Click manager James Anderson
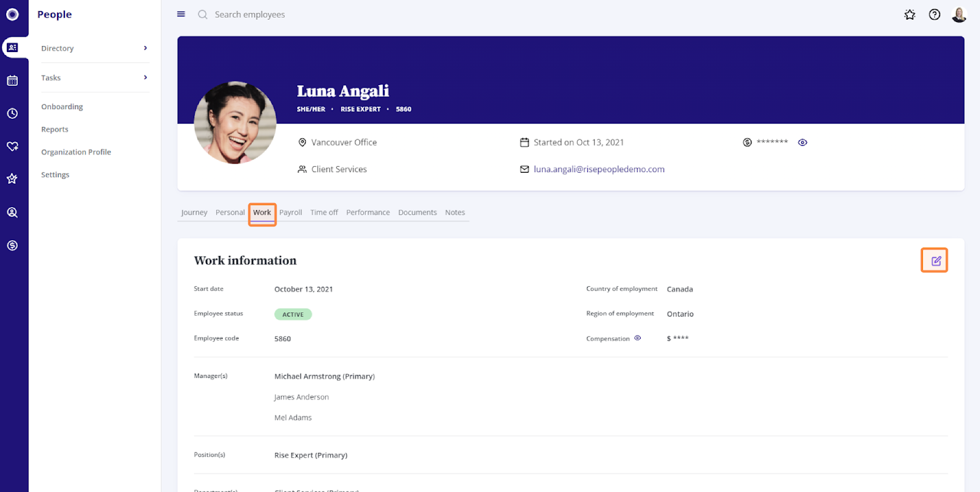The height and width of the screenshot is (492, 980). [301, 397]
